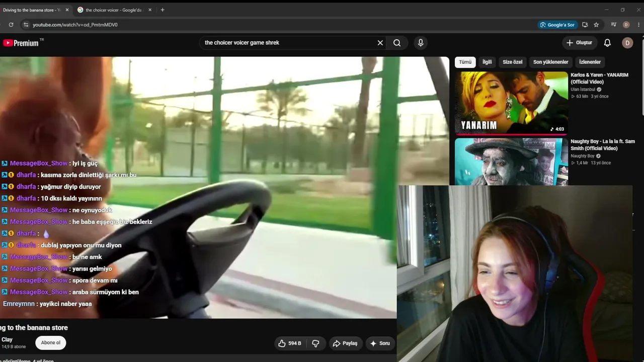
Task: Select the 'Son yüklenenler' filter chip
Action: [x=550, y=62]
